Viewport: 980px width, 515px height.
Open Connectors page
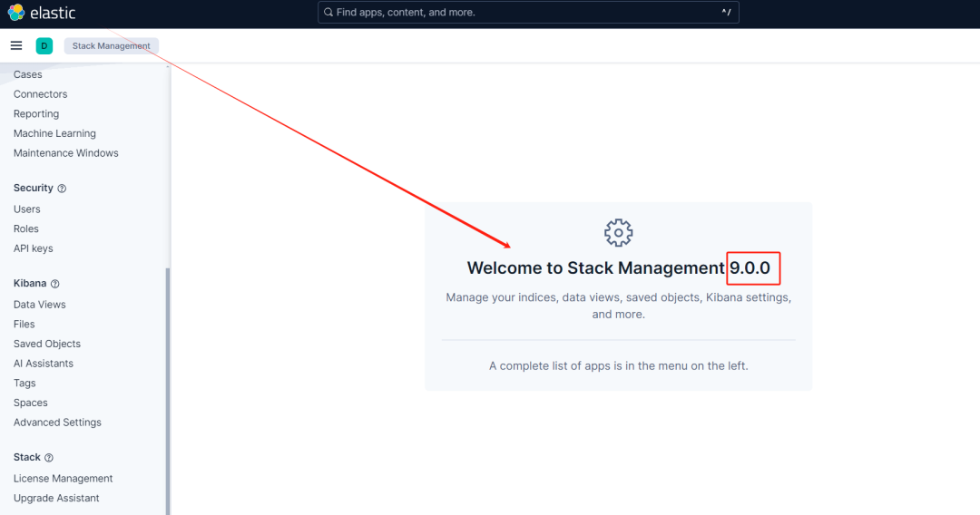pos(41,94)
